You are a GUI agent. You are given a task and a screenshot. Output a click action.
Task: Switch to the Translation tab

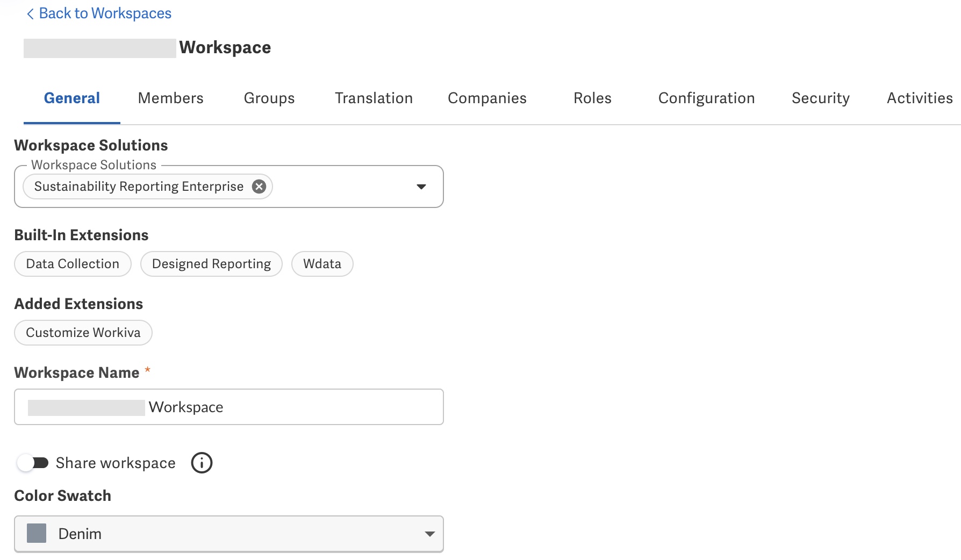374,98
